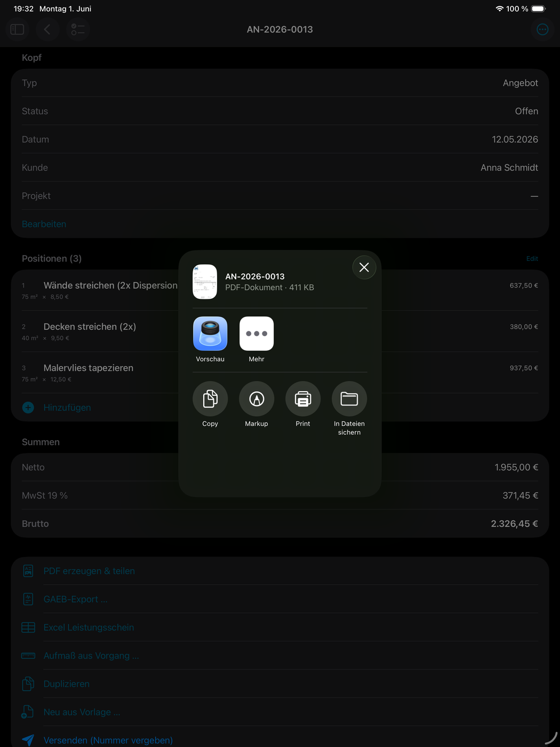Choose Neu aus Vorlage …
Screen dimensions: 560x747
click(82, 712)
